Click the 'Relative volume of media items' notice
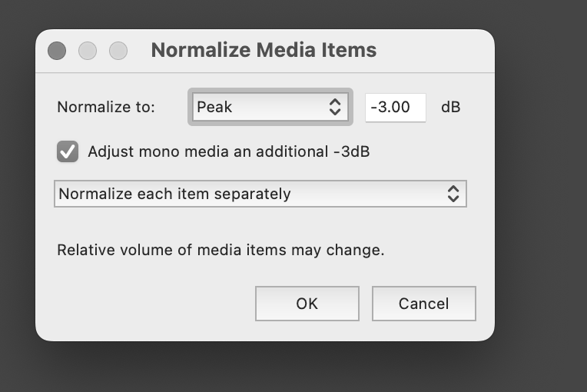 click(x=221, y=250)
